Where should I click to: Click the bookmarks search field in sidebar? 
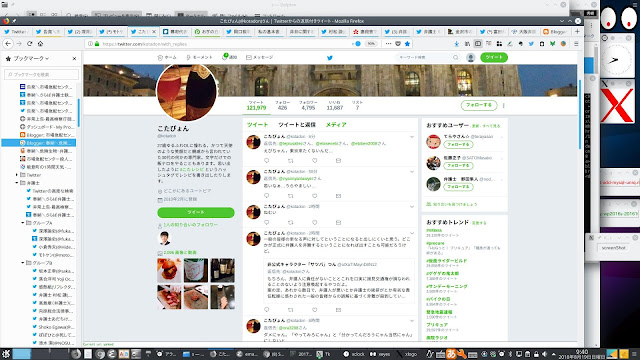click(x=42, y=75)
